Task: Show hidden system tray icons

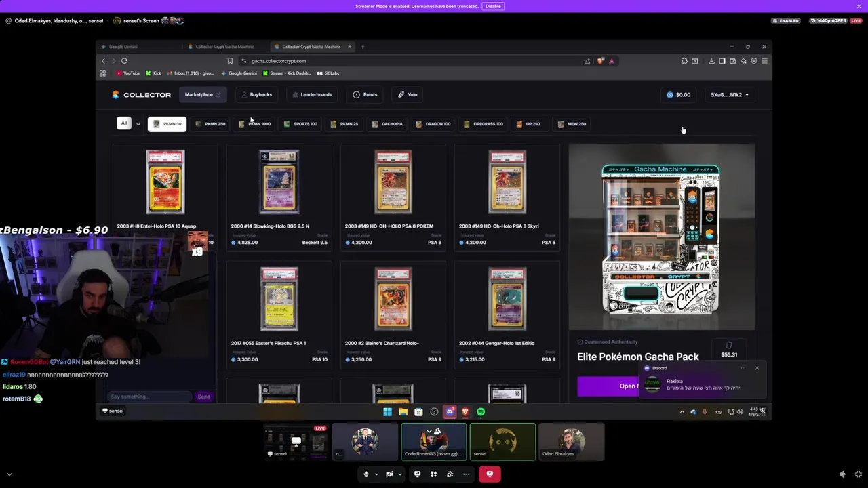Action: click(x=682, y=411)
